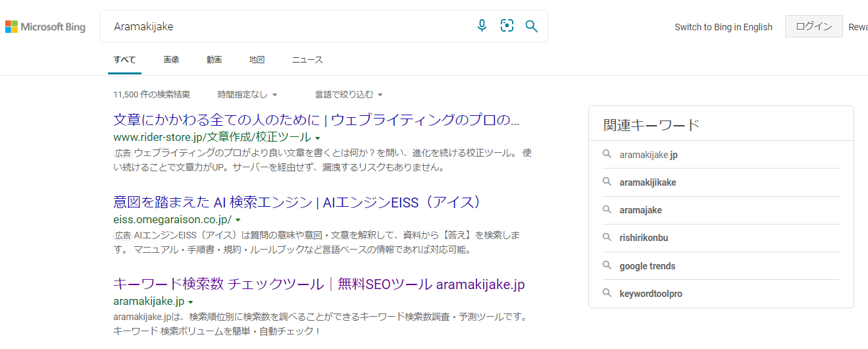Click the magnifying glass search button

pos(532,26)
